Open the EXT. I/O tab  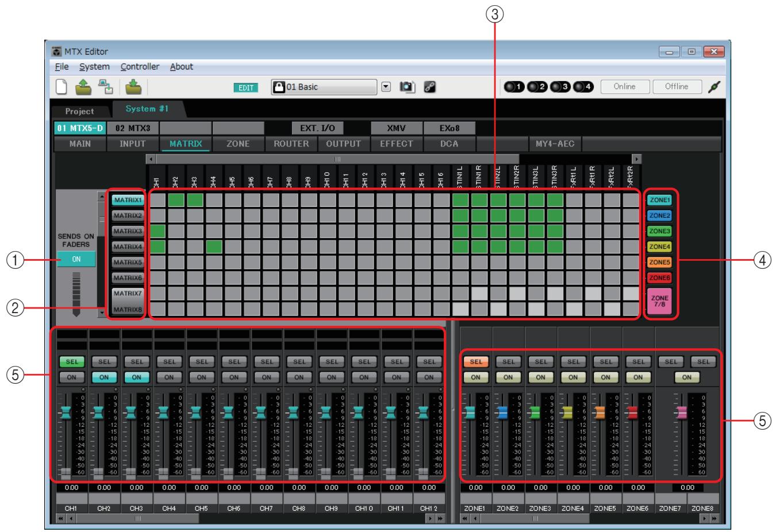click(317, 128)
